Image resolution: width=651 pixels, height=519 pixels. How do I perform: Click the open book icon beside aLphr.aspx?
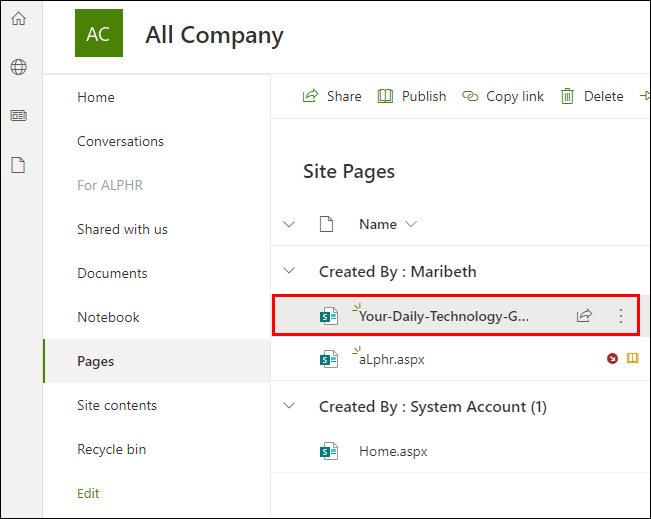click(632, 359)
